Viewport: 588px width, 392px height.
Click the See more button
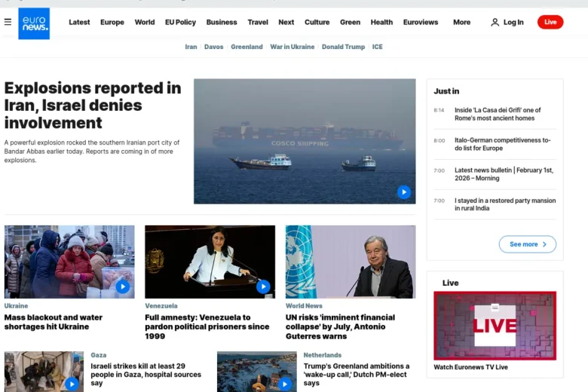click(527, 244)
